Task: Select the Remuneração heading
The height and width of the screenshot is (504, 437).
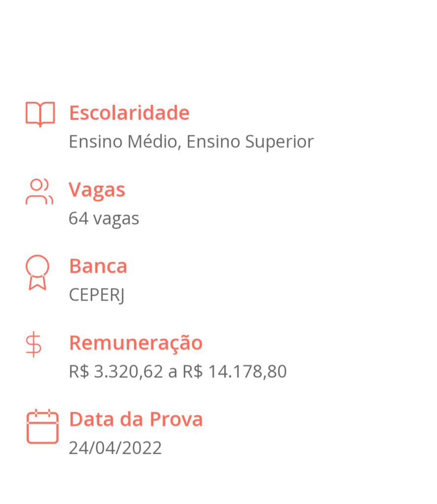Action: (136, 343)
